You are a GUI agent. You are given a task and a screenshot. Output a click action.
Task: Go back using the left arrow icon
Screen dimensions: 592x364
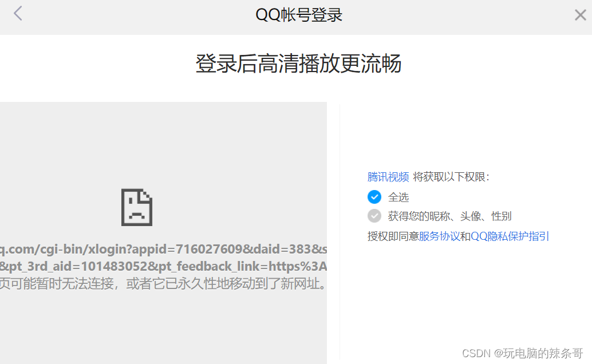(18, 13)
